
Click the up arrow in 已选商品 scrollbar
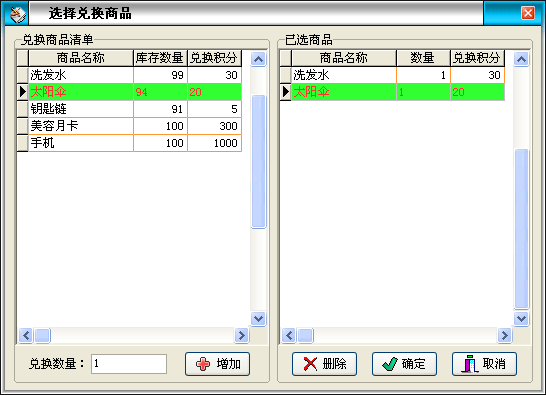click(x=521, y=59)
